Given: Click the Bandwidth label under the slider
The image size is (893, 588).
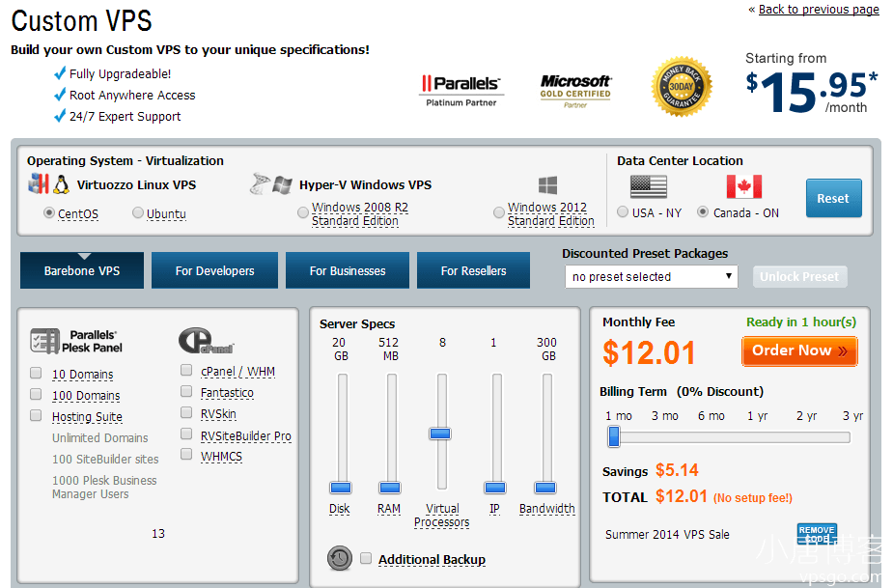Looking at the screenshot, I should (x=546, y=509).
